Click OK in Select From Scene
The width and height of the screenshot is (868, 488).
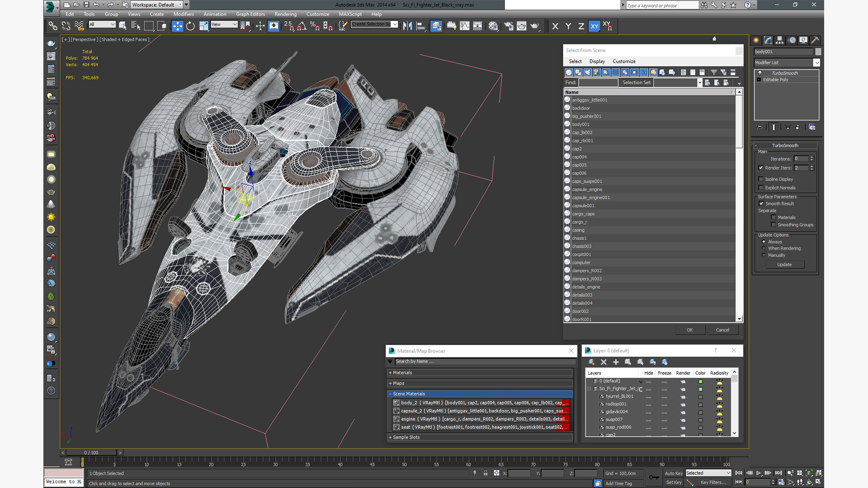tap(690, 330)
